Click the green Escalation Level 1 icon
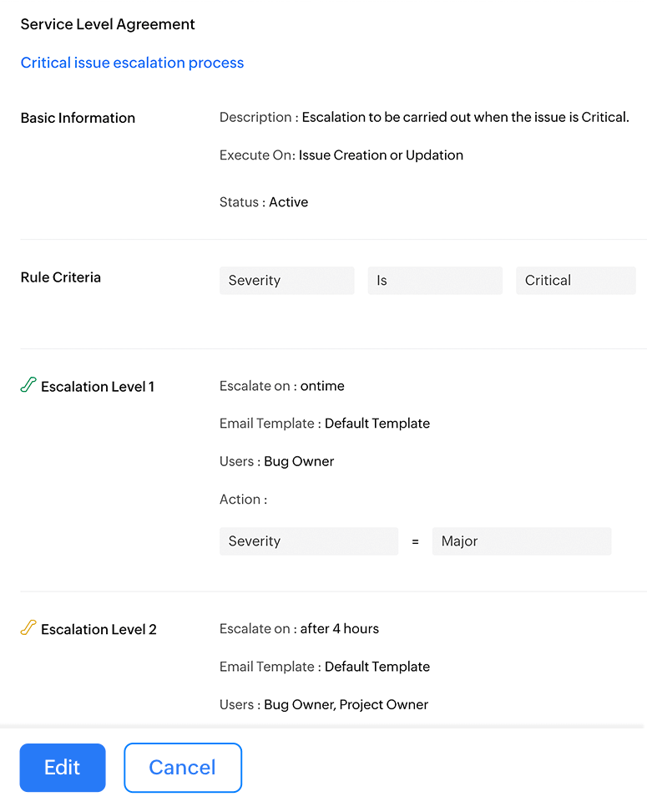Image resolution: width=647 pixels, height=812 pixels. 28,385
